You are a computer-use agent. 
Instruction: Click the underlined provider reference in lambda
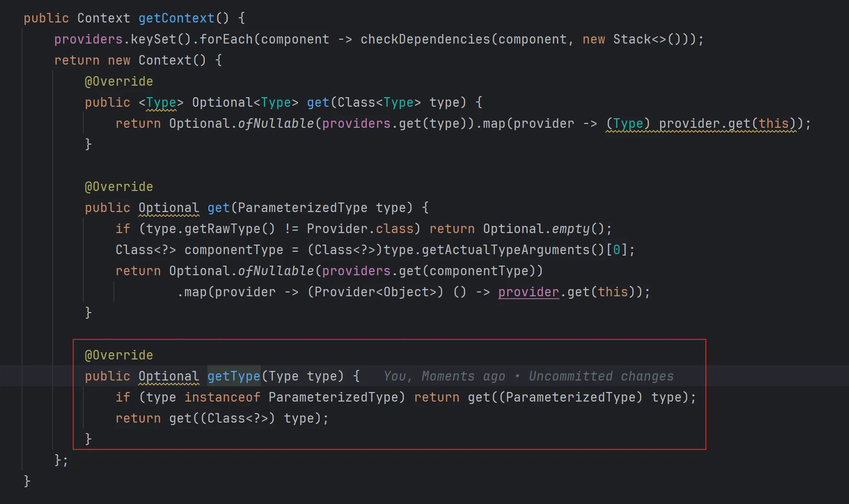click(x=528, y=292)
